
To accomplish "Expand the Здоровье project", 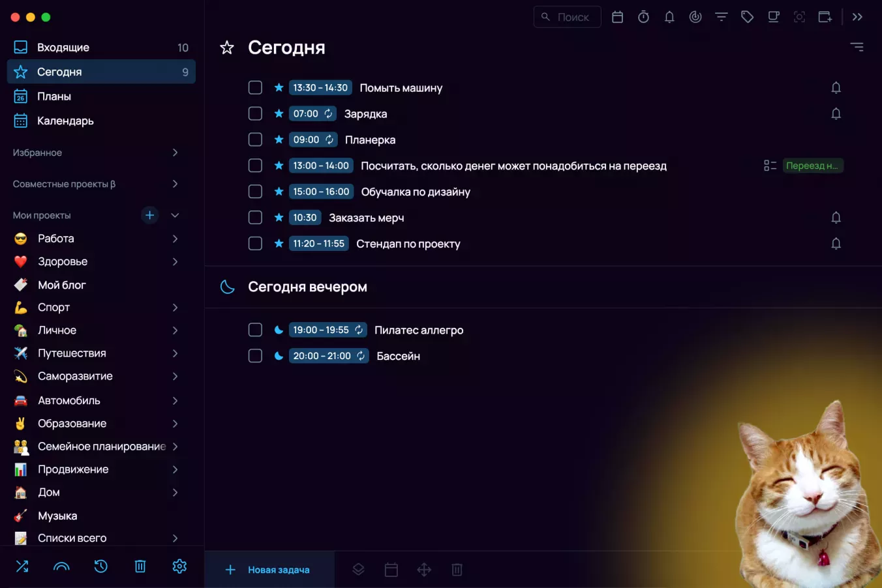I will click(175, 261).
